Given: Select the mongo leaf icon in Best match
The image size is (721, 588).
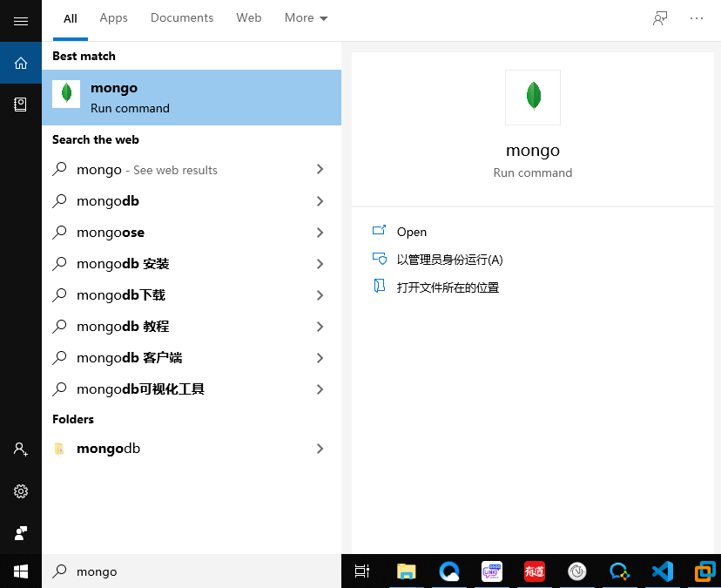Looking at the screenshot, I should tap(66, 94).
